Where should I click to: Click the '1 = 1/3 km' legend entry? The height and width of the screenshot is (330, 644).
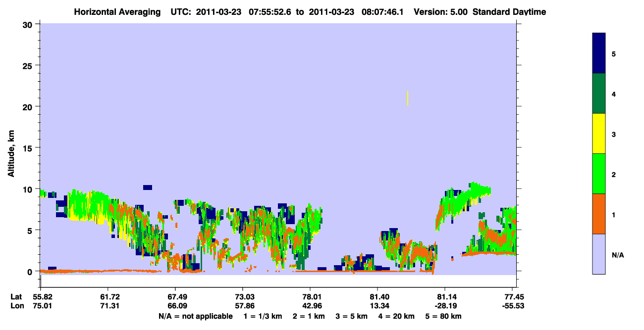point(263,316)
